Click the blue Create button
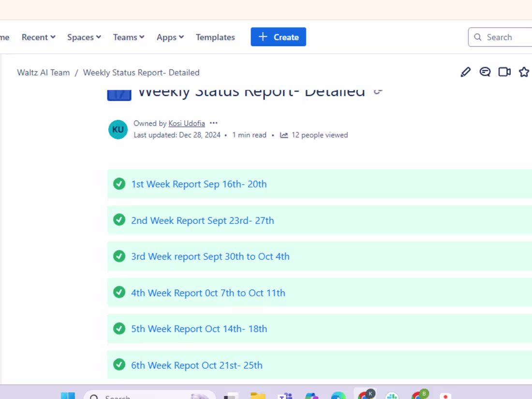The width and height of the screenshot is (532, 399). click(x=278, y=37)
